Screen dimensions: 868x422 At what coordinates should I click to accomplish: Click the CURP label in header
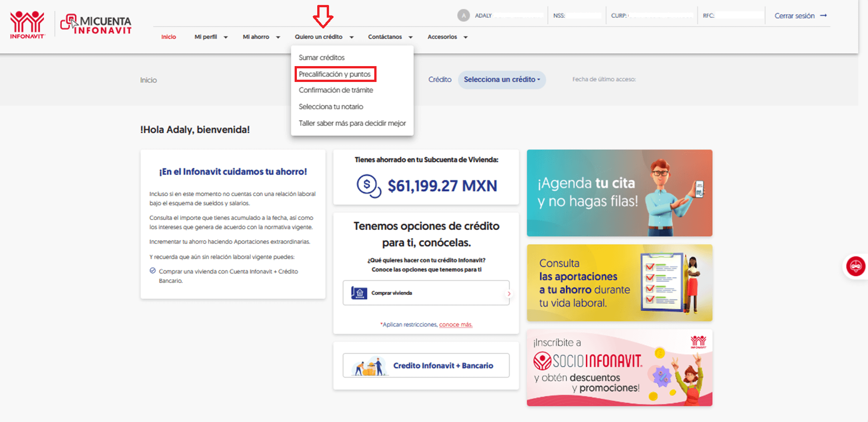pyautogui.click(x=619, y=15)
